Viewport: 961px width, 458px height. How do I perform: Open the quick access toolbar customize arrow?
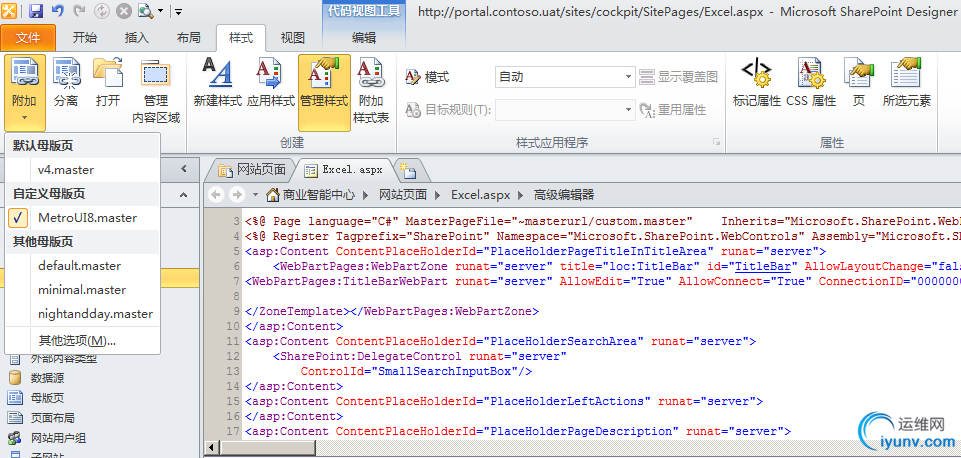pos(178,11)
